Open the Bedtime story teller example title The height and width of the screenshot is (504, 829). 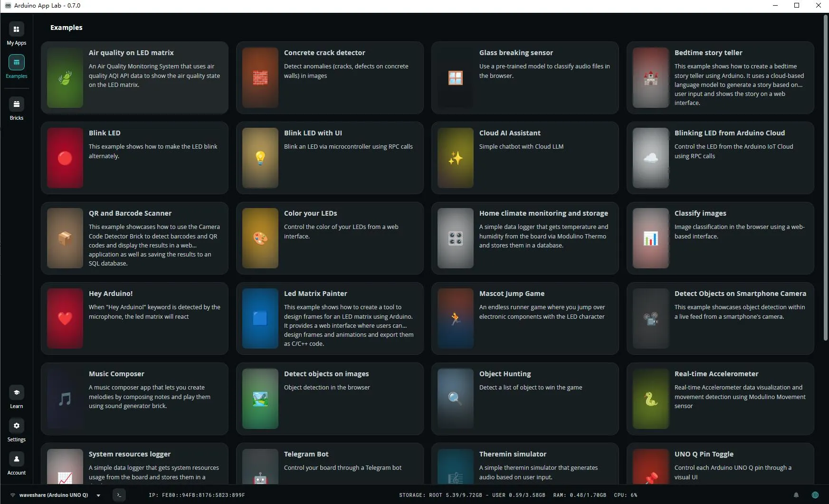click(x=708, y=53)
